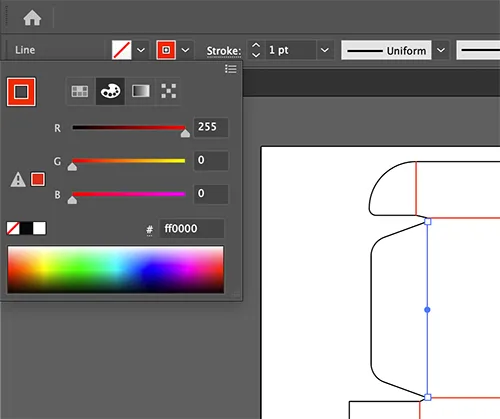The height and width of the screenshot is (419, 500).
Task: Pick a color from the spectrum bar
Action: [116, 270]
